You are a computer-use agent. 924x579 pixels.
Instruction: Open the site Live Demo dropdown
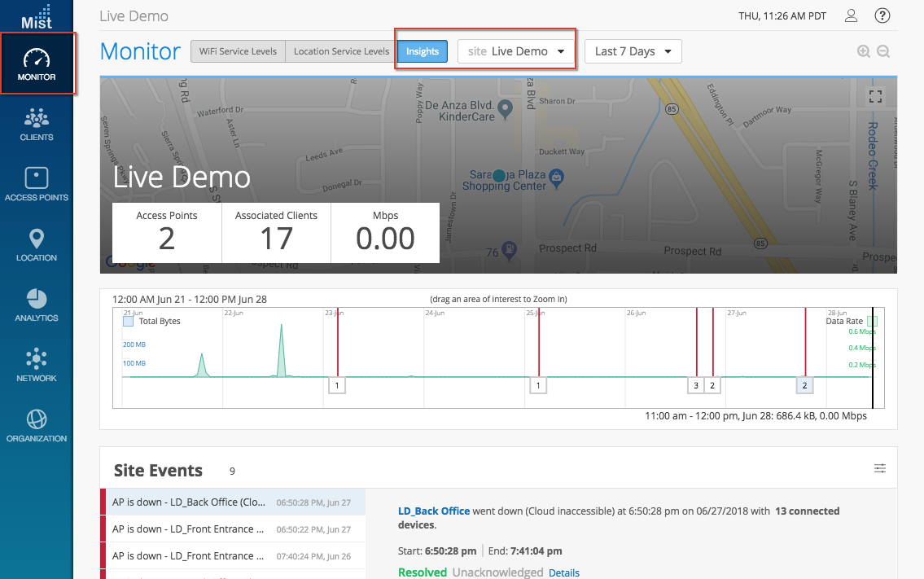point(516,51)
